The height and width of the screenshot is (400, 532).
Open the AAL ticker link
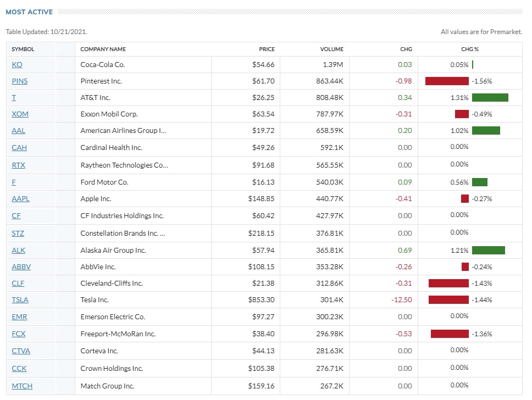(18, 131)
